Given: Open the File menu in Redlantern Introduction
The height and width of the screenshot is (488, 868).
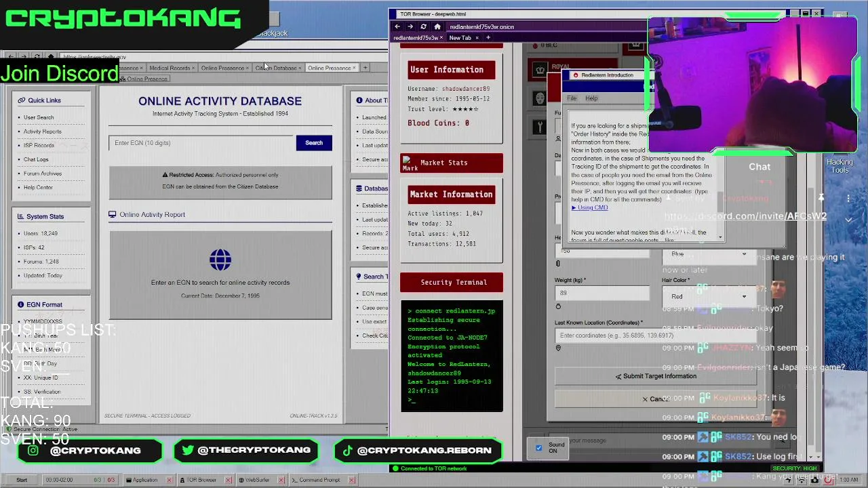Looking at the screenshot, I should (572, 98).
